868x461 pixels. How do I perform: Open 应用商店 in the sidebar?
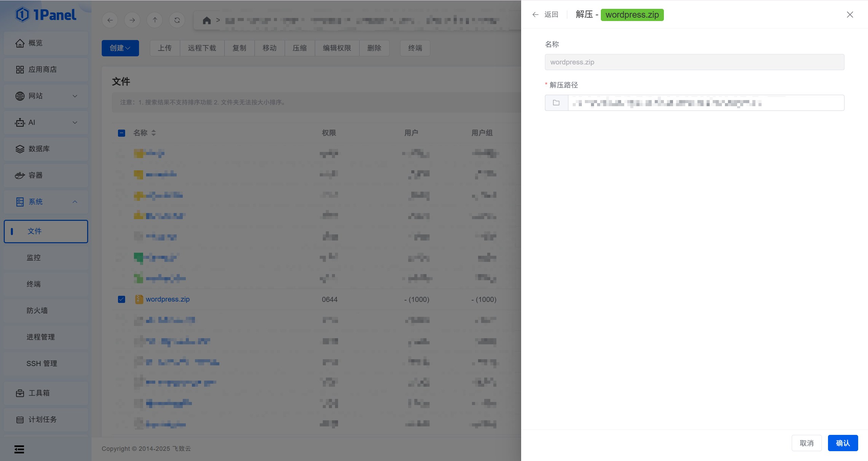[x=42, y=70]
